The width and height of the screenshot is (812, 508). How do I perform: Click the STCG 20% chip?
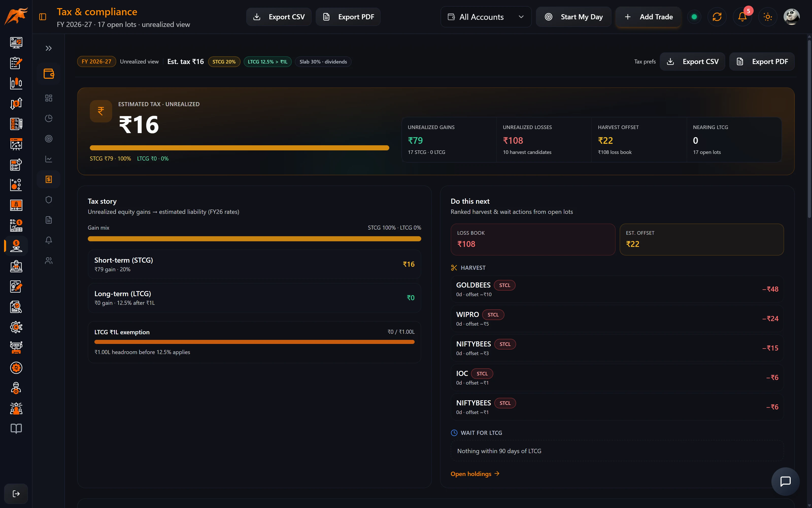point(224,61)
